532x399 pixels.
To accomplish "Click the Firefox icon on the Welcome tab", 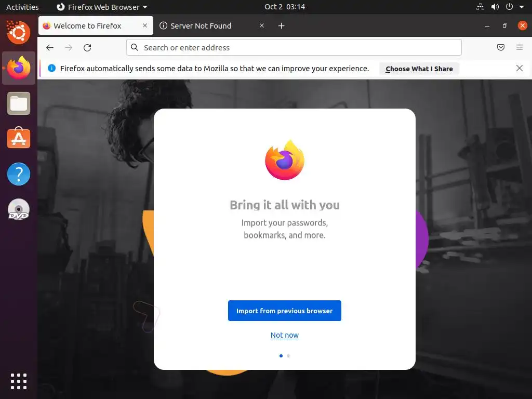I will tap(47, 25).
